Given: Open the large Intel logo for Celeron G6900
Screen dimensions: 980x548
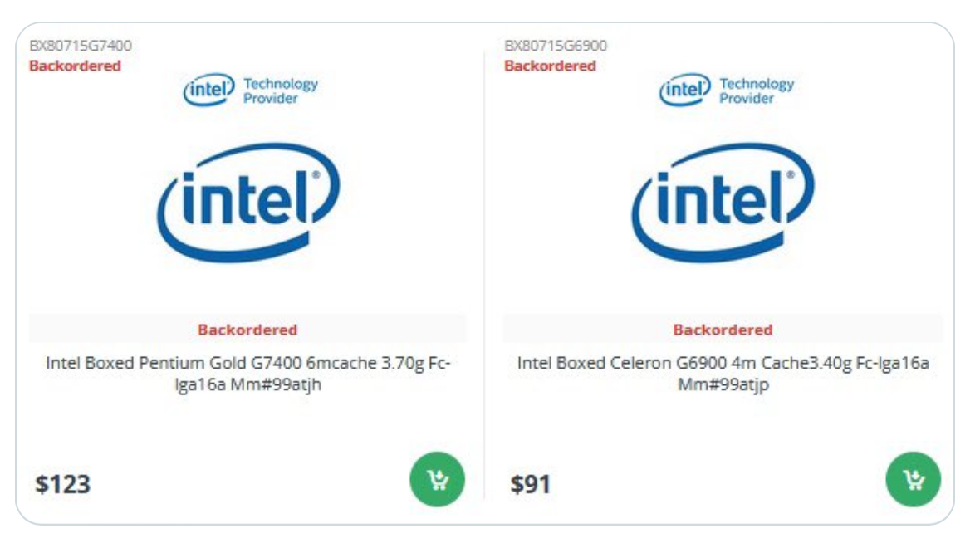Looking at the screenshot, I should pyautogui.click(x=723, y=202).
